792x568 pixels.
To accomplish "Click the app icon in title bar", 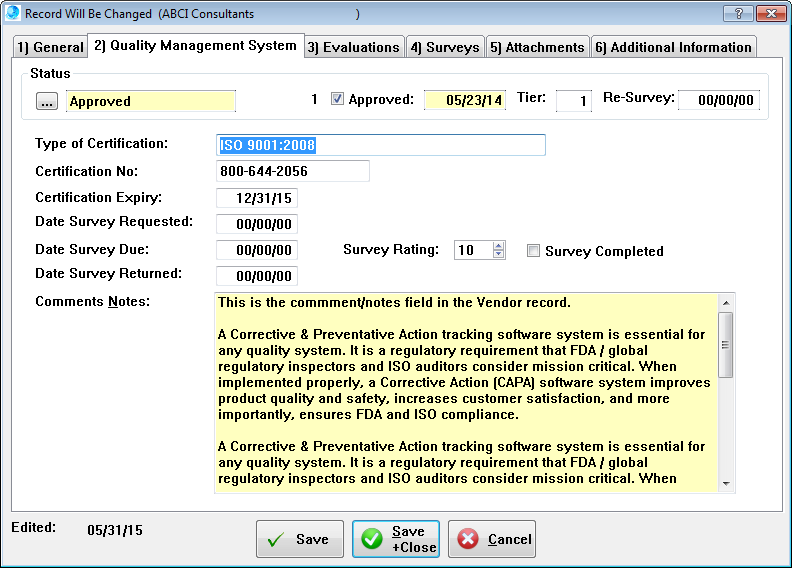I will tap(13, 13).
